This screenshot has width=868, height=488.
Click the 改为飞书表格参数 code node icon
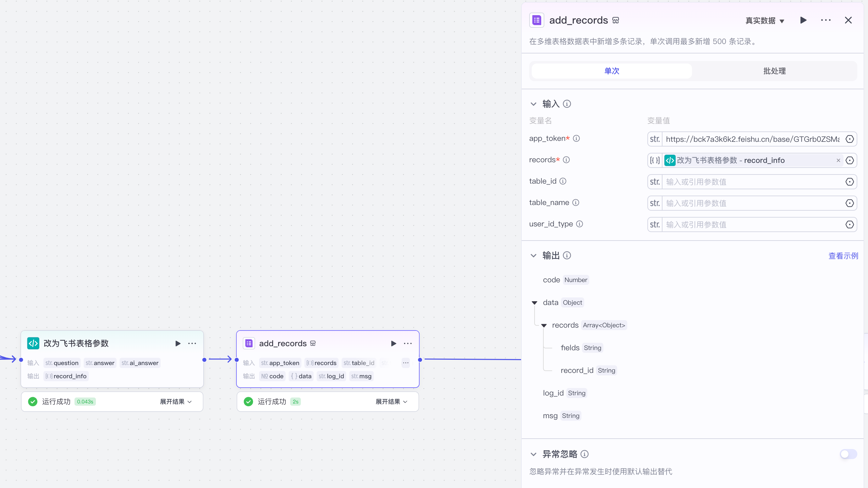(x=33, y=343)
